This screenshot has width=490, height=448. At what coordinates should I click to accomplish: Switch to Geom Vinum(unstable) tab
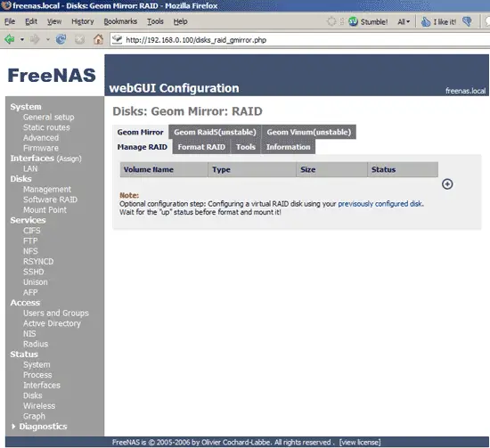(x=309, y=132)
